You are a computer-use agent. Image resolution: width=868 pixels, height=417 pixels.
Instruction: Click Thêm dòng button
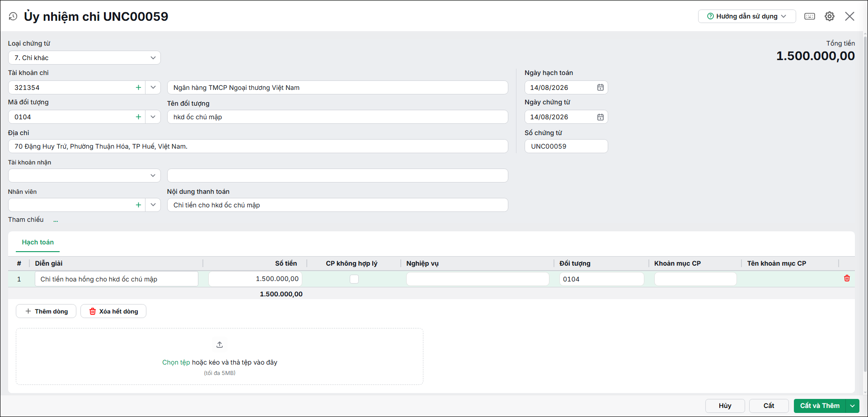[46, 311]
